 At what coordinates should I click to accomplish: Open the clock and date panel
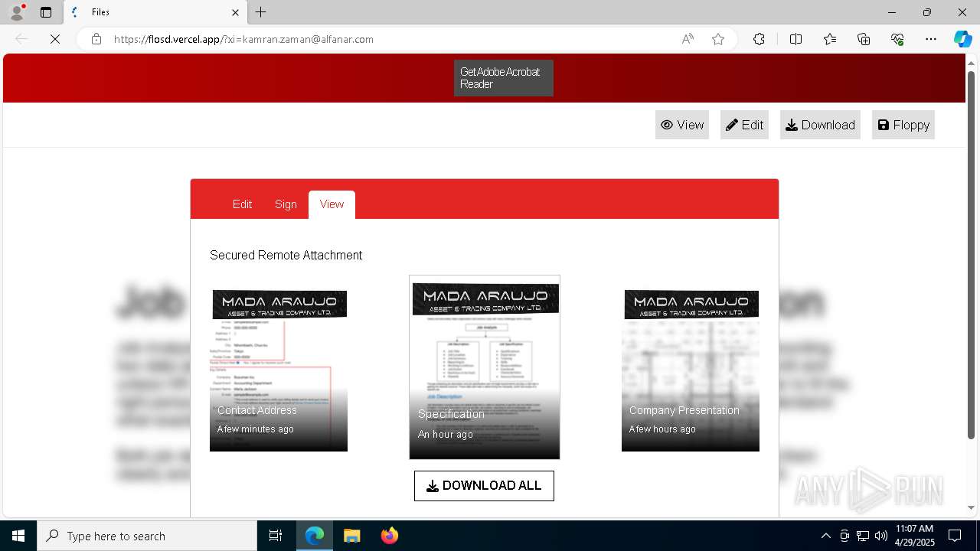[x=914, y=536]
